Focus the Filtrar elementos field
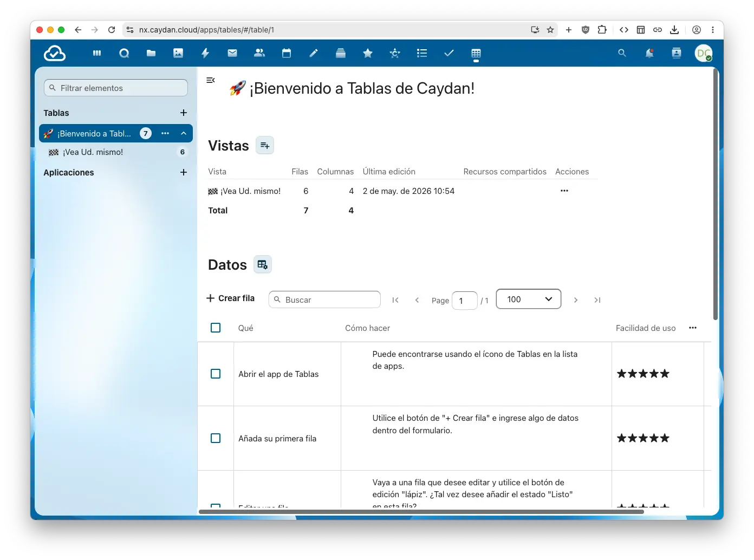 pyautogui.click(x=116, y=88)
